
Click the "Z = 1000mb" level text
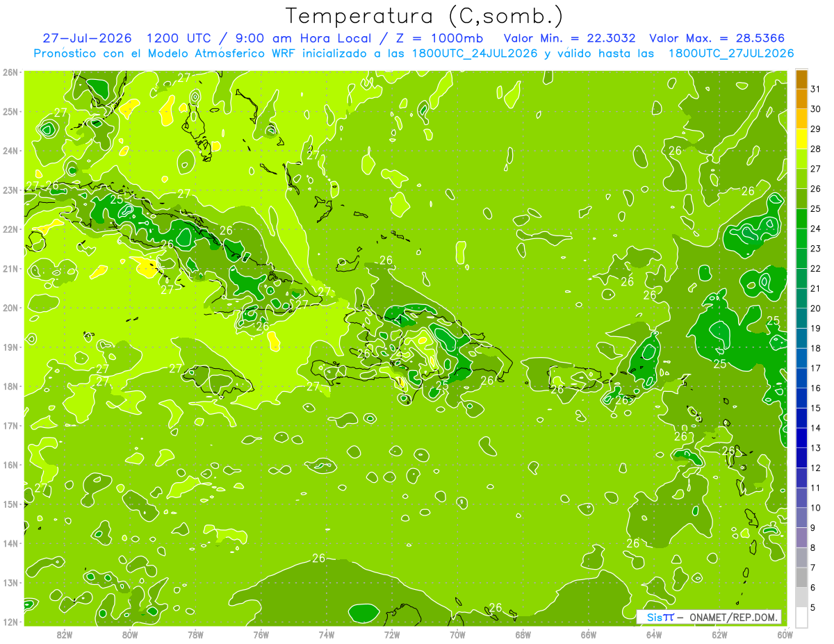click(440, 38)
